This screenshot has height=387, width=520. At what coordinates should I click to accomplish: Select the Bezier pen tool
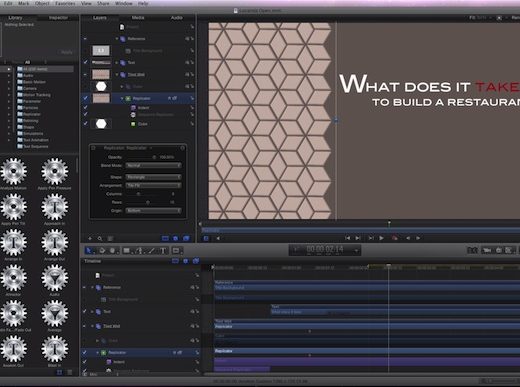(x=140, y=251)
